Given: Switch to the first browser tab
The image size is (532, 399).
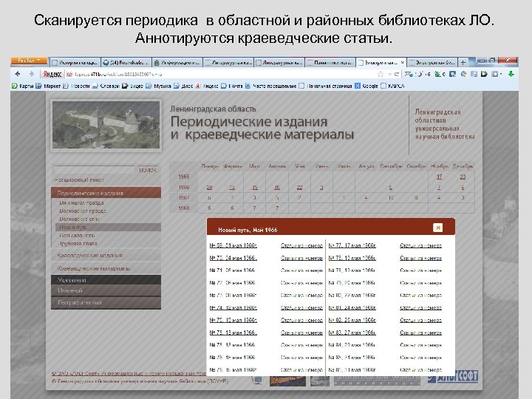Looking at the screenshot, I should click(75, 62).
